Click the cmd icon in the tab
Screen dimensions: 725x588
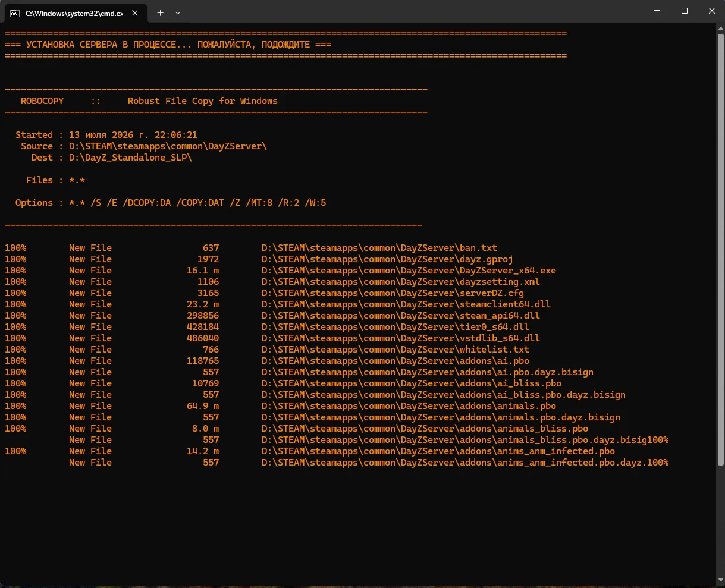click(15, 13)
